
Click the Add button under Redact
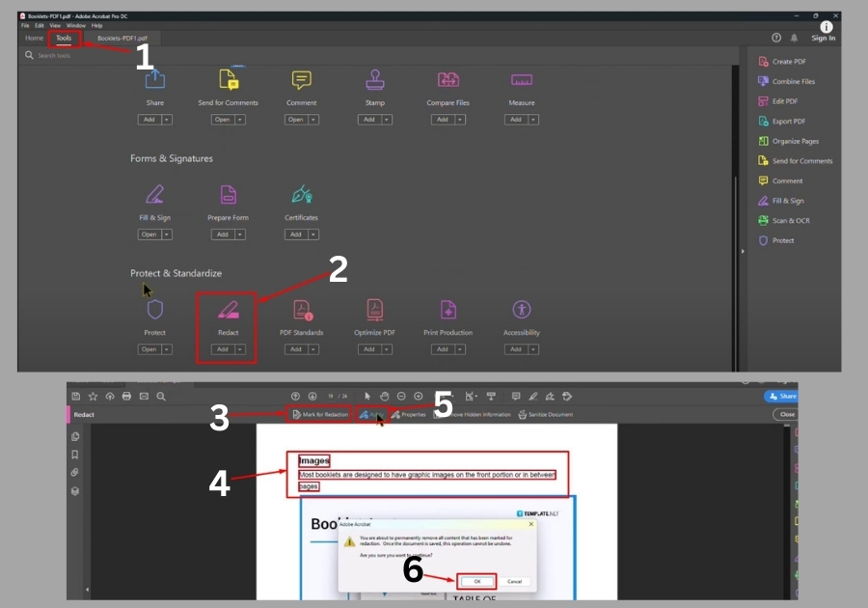223,349
